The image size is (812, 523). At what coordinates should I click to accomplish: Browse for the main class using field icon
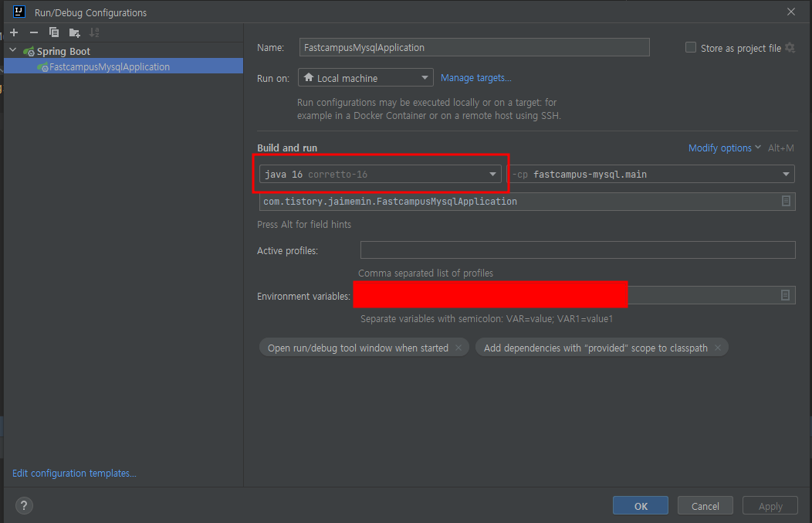786,201
